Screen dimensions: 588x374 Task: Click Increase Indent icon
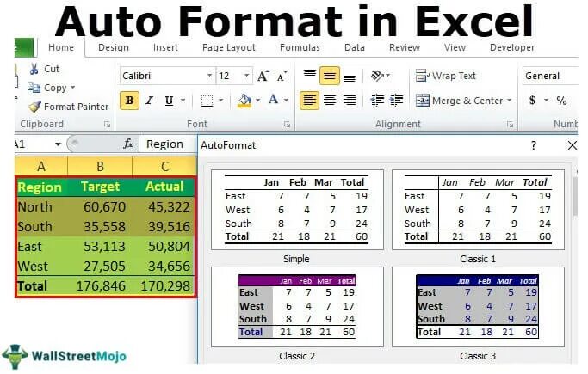[x=396, y=100]
